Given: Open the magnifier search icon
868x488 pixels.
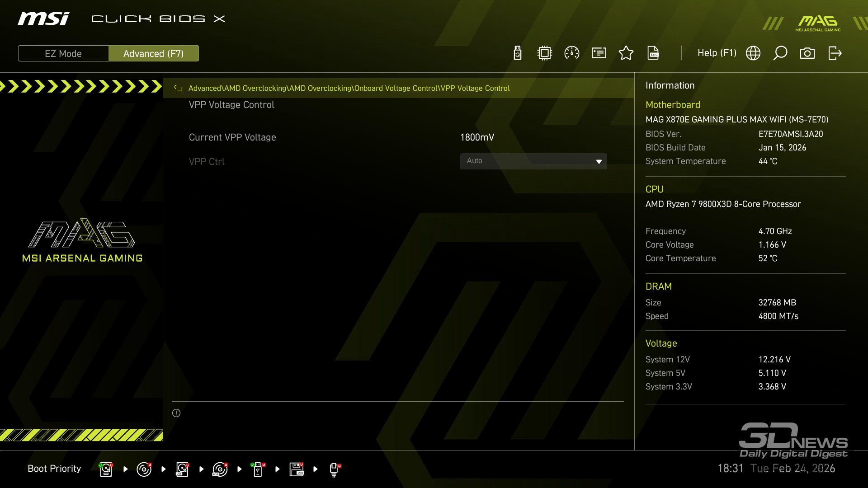Looking at the screenshot, I should pyautogui.click(x=780, y=53).
